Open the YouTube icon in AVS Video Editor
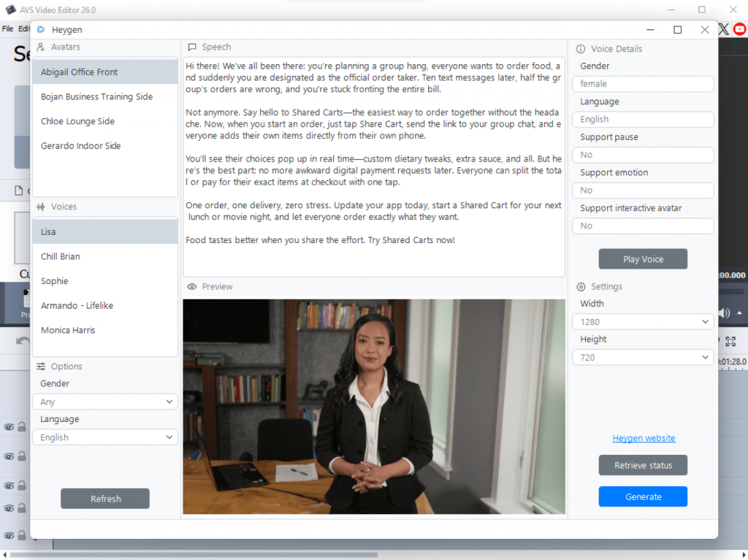Screen dimensions: 748x560 click(739, 29)
